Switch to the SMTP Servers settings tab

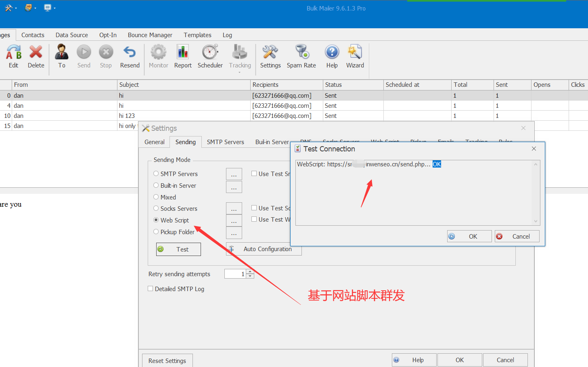point(225,142)
